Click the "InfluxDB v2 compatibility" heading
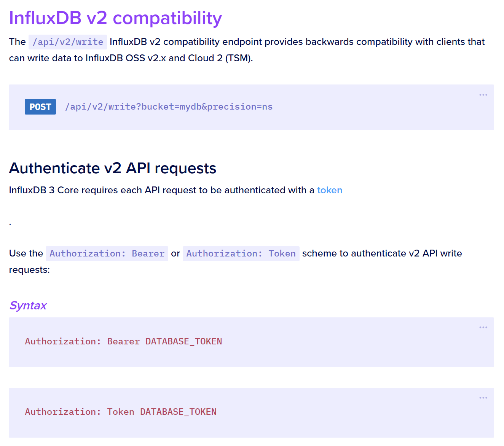Viewport: 504px width, 446px height. pos(115,18)
